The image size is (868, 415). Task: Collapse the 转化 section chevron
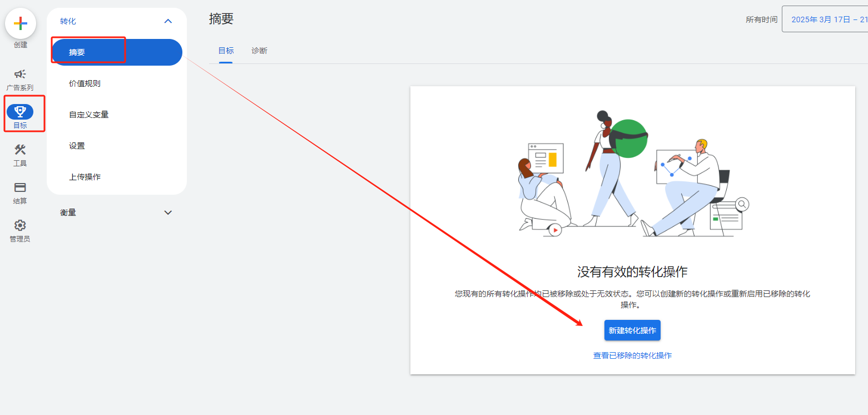[168, 21]
